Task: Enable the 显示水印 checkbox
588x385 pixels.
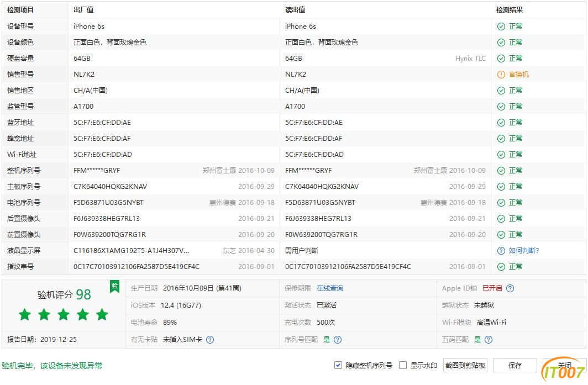Action: (403, 365)
